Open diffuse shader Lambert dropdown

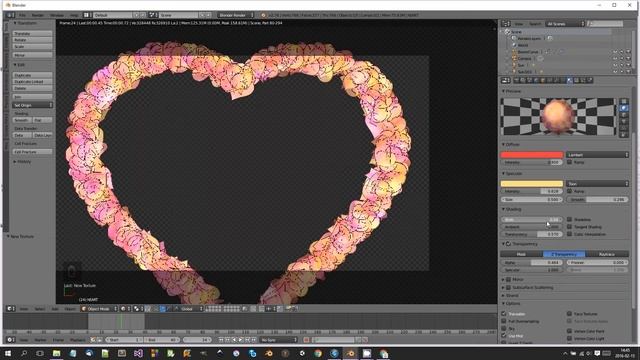pos(597,155)
